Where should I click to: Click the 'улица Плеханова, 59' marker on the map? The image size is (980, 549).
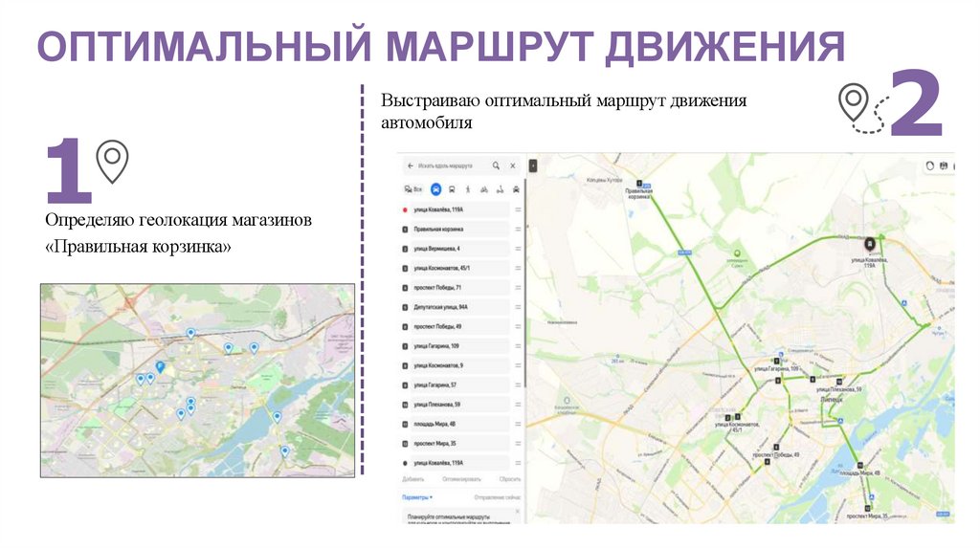click(839, 382)
